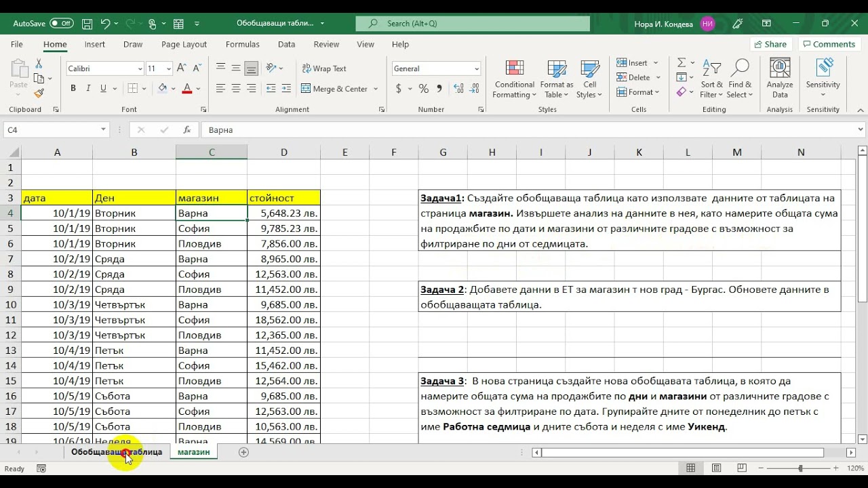Image resolution: width=868 pixels, height=488 pixels.
Task: Expand Merge & Center options arrow
Action: [x=376, y=89]
